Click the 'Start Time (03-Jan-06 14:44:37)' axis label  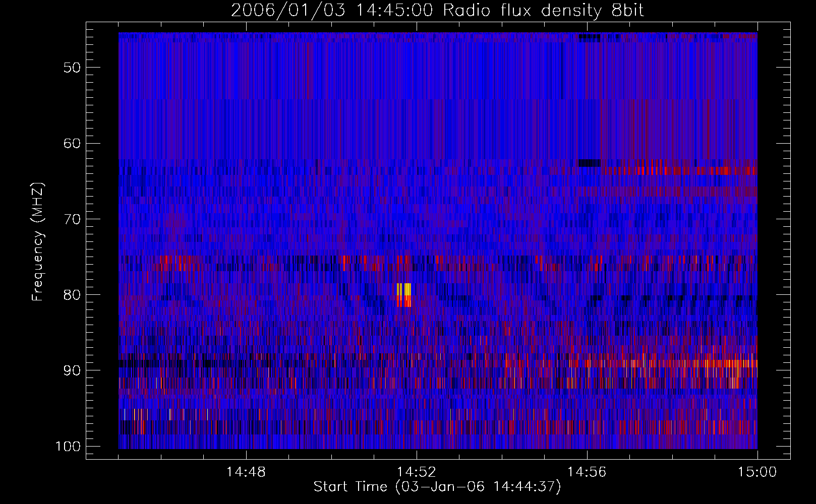437,487
